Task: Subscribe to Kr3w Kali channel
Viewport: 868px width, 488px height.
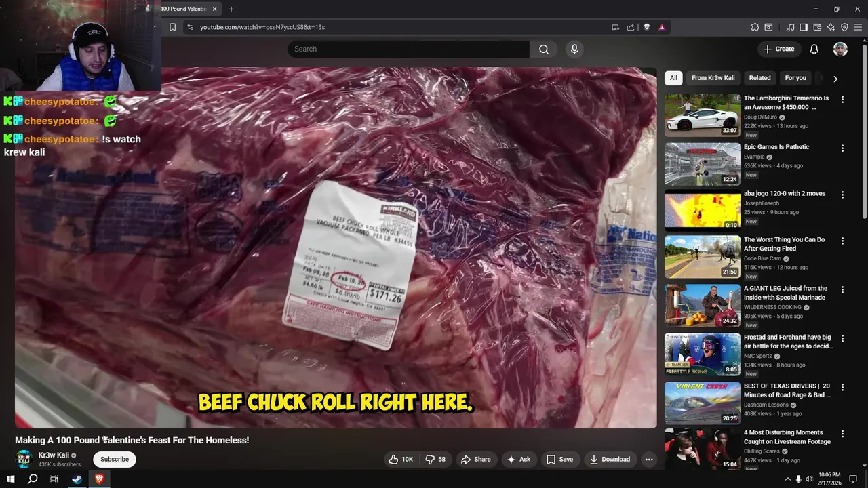Action: pyautogui.click(x=115, y=460)
